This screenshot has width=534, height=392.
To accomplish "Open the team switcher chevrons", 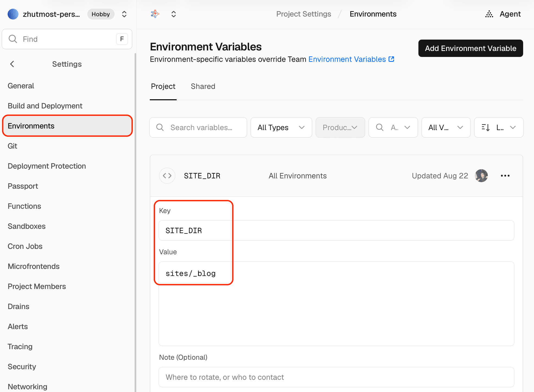I will 124,14.
